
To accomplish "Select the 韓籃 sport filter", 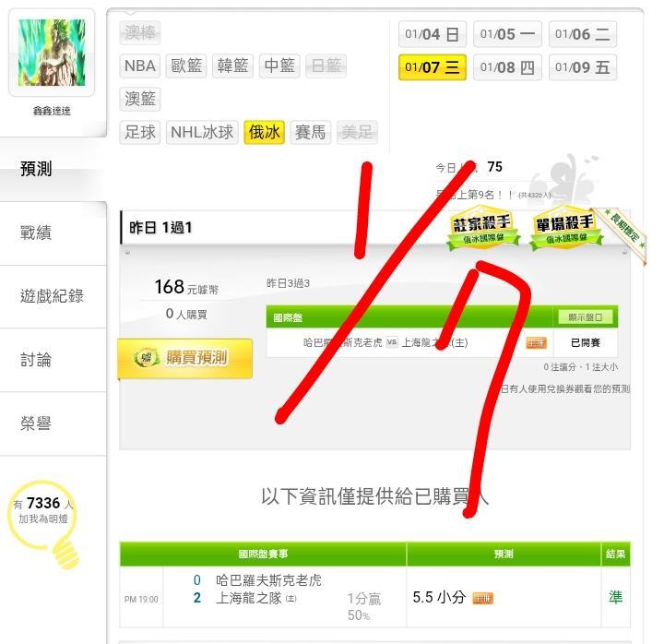I will [x=232, y=66].
